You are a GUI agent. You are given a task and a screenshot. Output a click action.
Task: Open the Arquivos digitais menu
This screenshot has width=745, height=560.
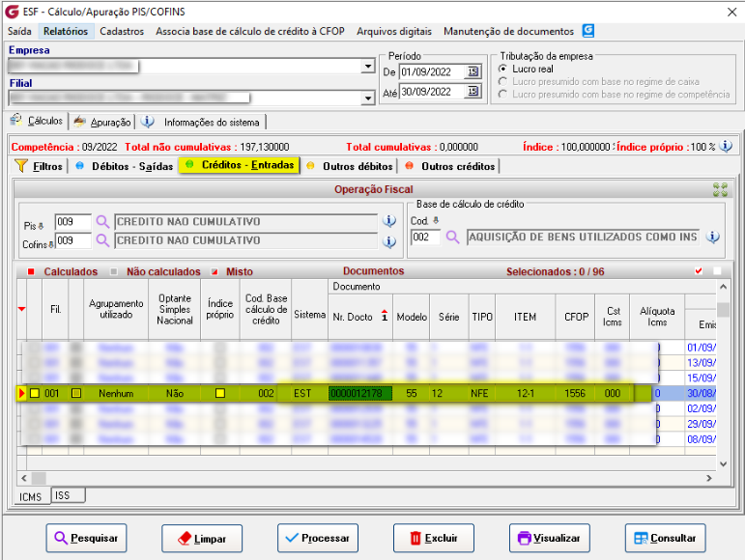394,31
